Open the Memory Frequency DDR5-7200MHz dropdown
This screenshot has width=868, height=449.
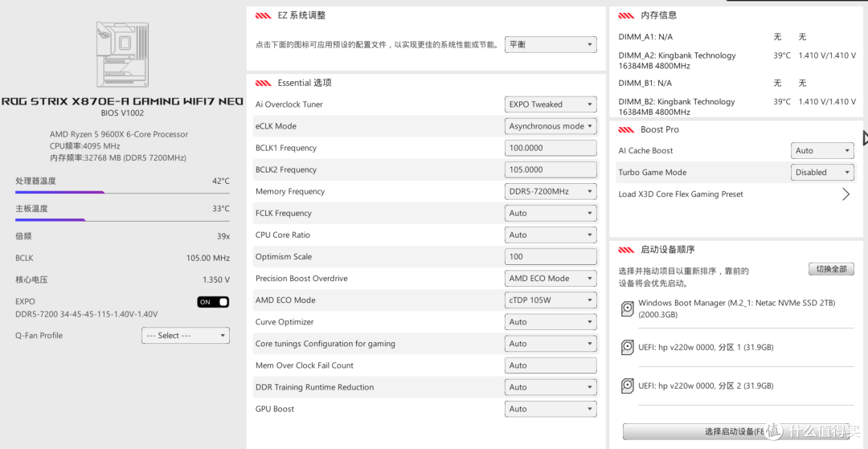tap(551, 191)
